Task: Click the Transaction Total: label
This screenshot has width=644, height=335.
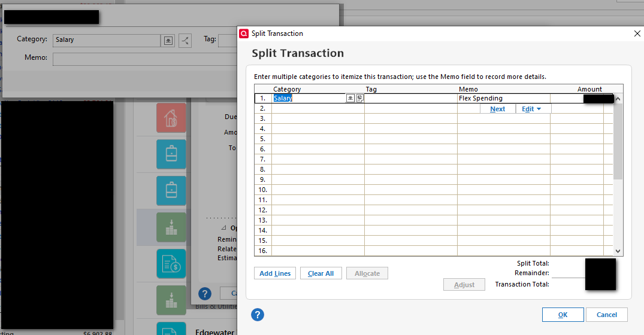Action: [522, 284]
